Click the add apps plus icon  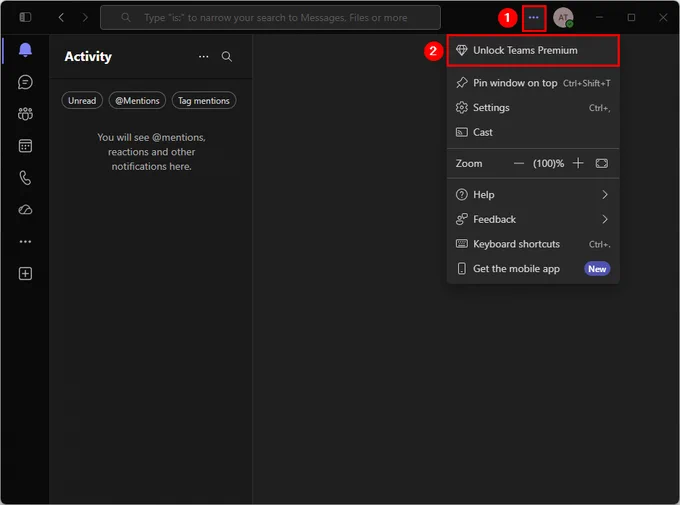pyautogui.click(x=25, y=274)
